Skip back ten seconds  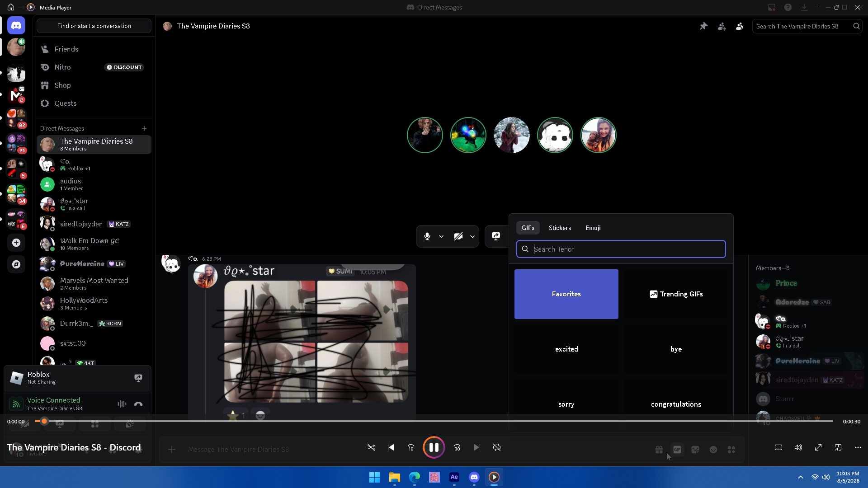coord(411,447)
